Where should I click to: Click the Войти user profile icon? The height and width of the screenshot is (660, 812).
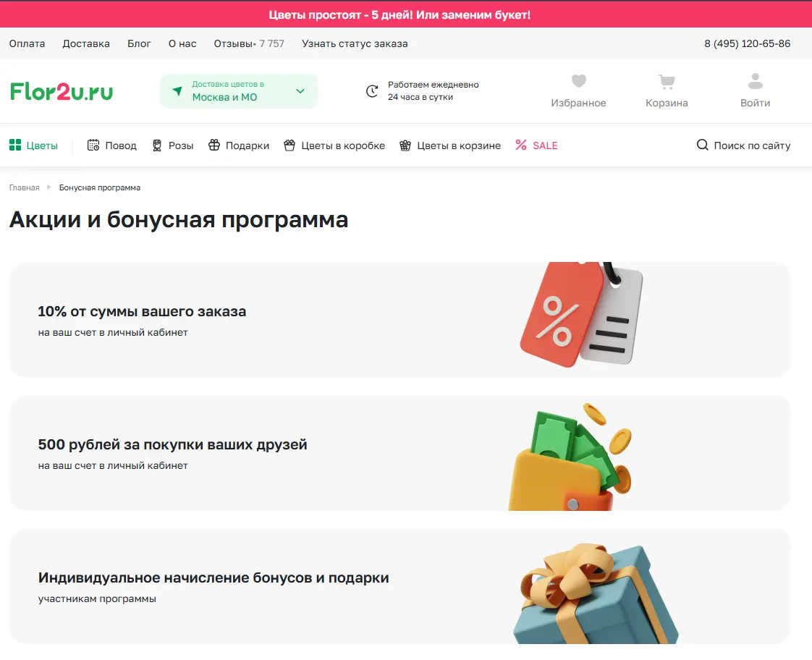(x=755, y=81)
